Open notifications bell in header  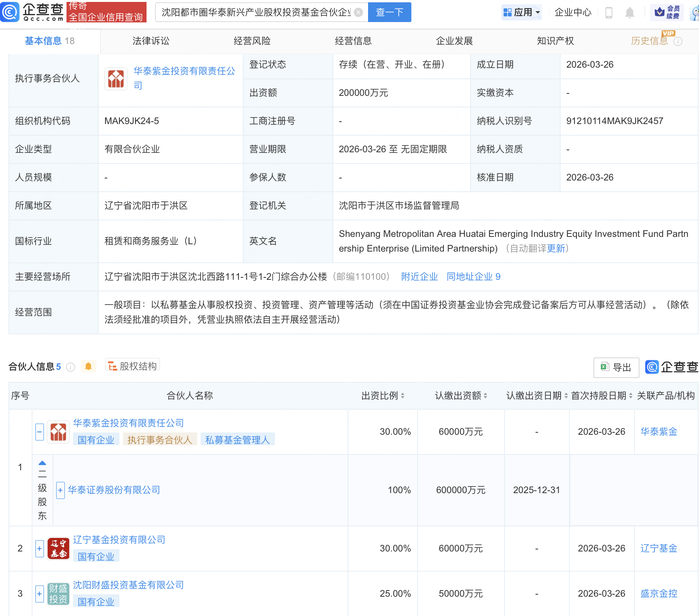(x=629, y=13)
